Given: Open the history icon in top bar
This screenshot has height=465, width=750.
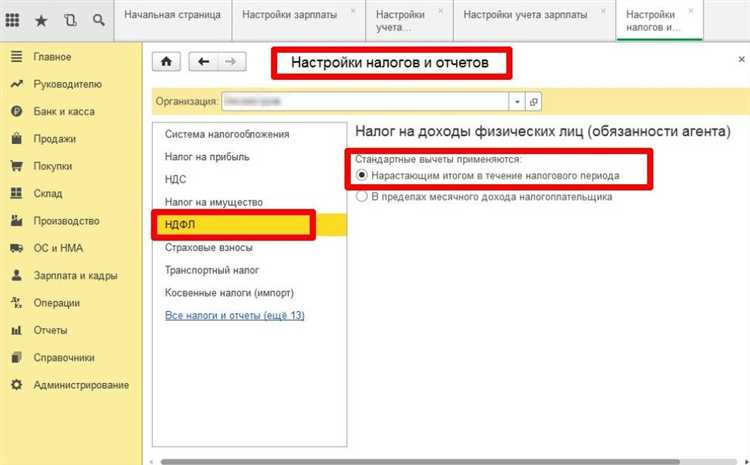Looking at the screenshot, I should [69, 20].
